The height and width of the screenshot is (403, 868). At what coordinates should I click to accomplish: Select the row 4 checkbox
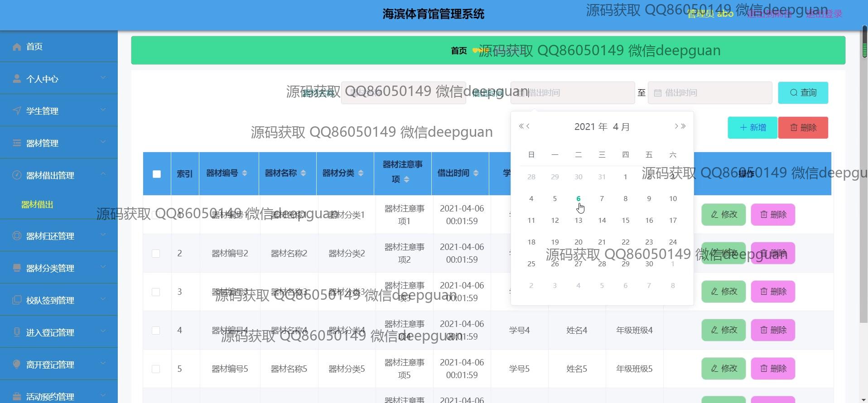156,331
